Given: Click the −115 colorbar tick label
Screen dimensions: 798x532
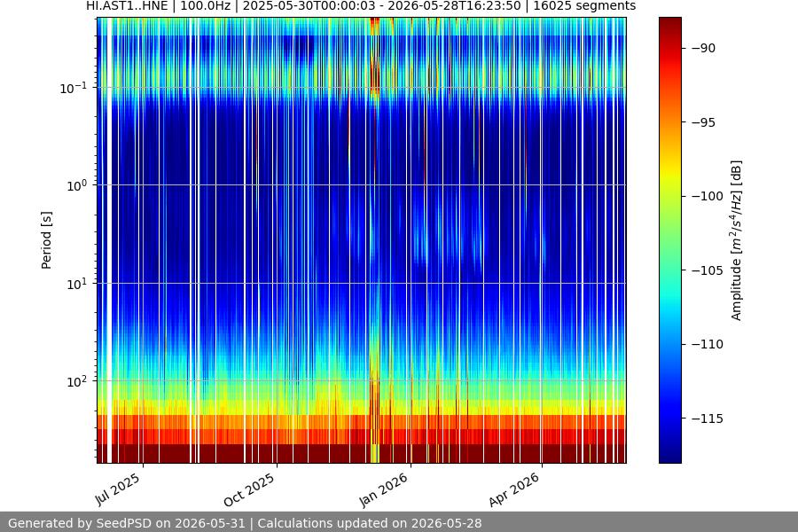Looking at the screenshot, I should click(708, 419).
